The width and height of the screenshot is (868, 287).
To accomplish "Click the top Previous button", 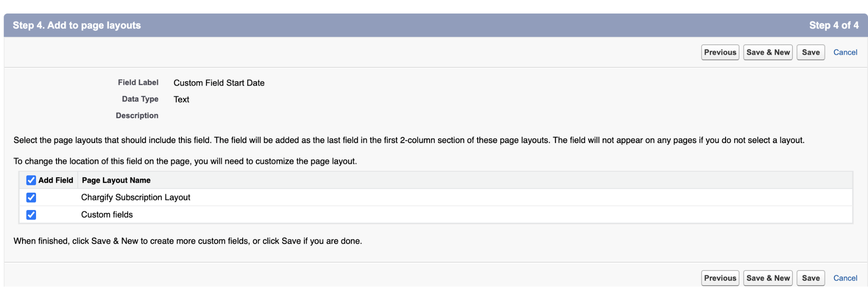I will click(x=720, y=52).
